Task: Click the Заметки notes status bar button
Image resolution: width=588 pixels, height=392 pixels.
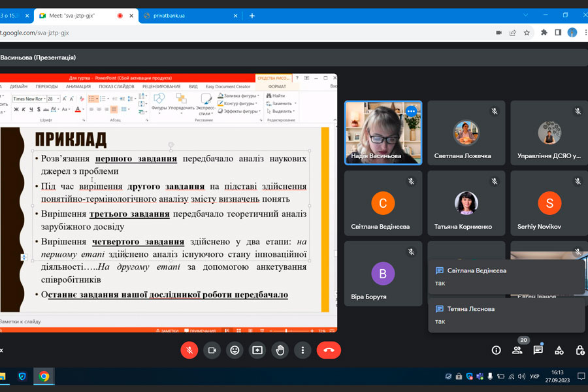Action: coord(167,331)
